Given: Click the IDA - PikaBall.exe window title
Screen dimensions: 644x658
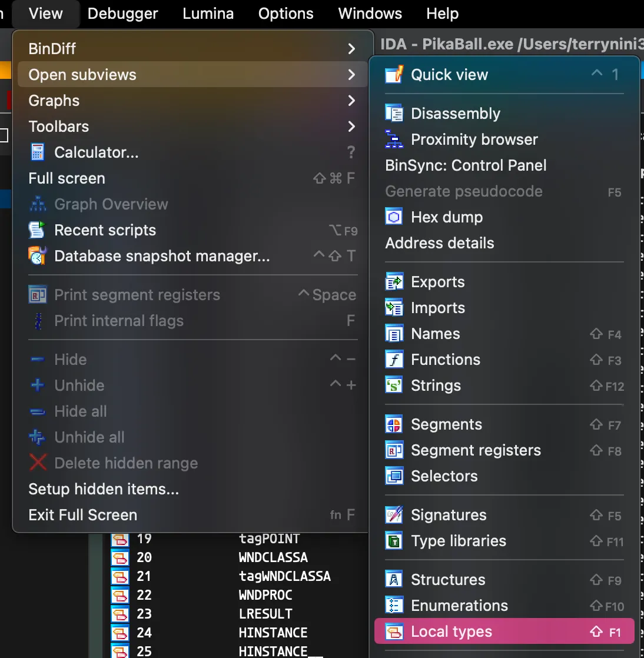Looking at the screenshot, I should (512, 44).
